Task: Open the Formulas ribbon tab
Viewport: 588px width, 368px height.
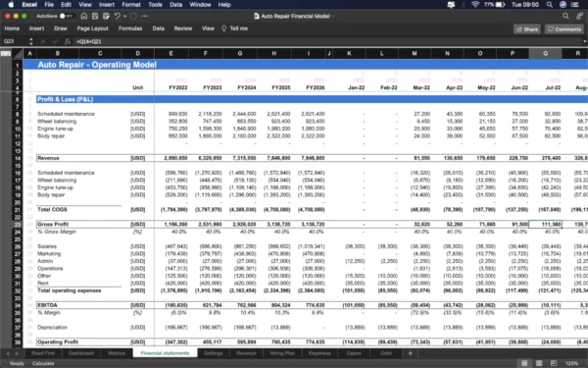Action: (130, 28)
